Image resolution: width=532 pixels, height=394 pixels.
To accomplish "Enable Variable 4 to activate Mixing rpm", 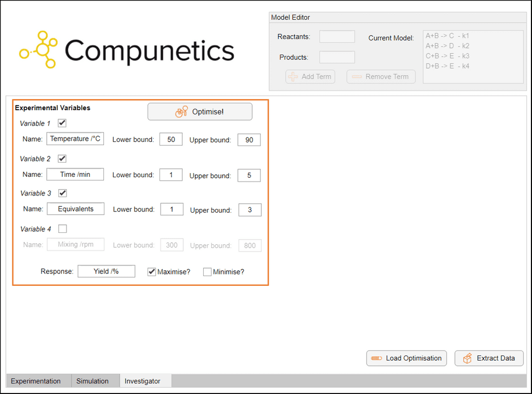I will 62,229.
